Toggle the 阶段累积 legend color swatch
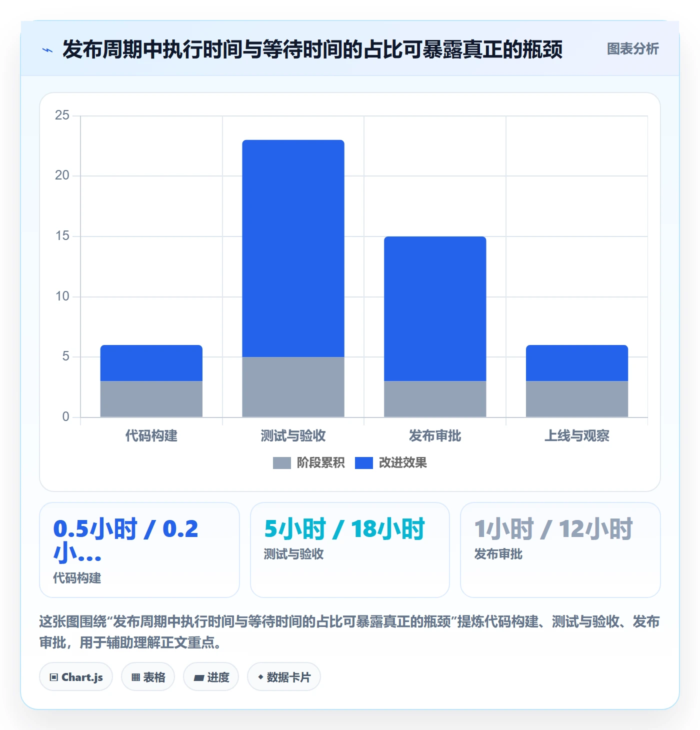 point(281,463)
